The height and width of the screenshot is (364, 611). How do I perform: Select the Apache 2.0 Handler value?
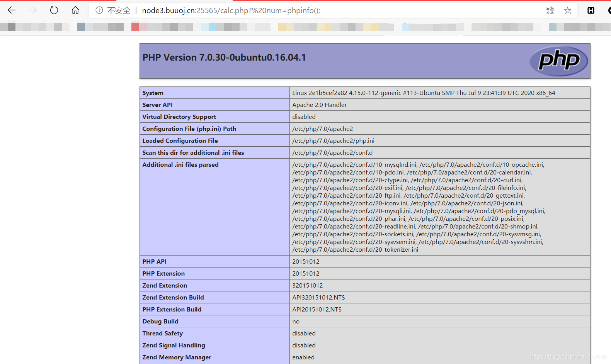(319, 105)
